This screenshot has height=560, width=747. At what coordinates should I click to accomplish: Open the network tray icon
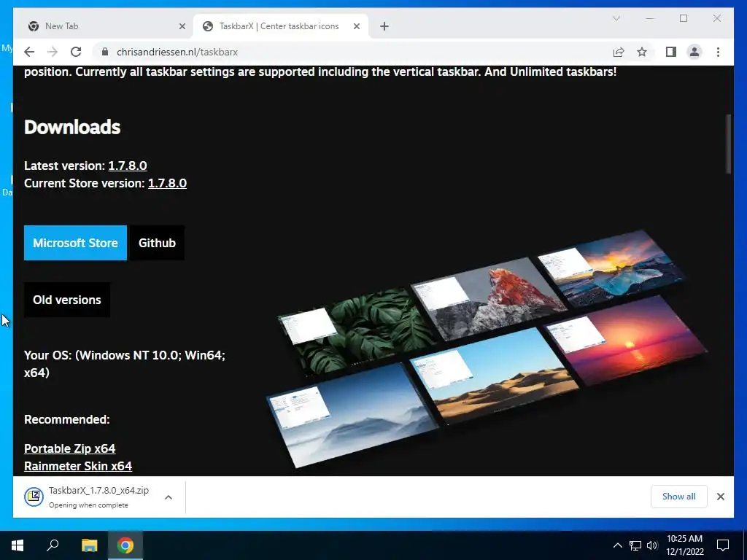(635, 545)
